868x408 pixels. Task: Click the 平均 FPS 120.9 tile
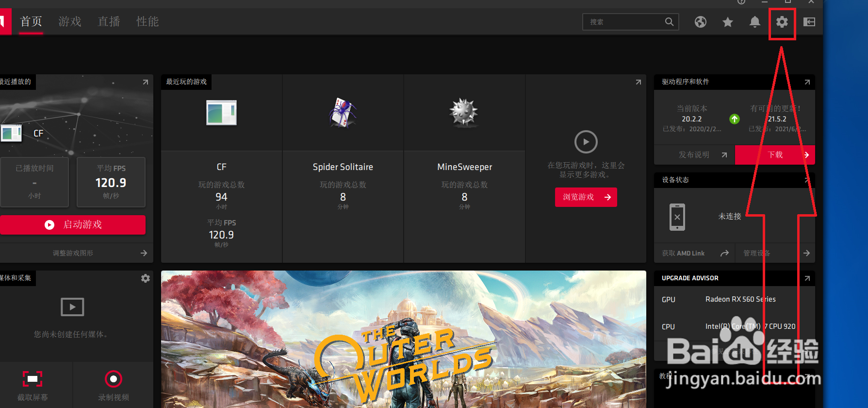coord(111,182)
